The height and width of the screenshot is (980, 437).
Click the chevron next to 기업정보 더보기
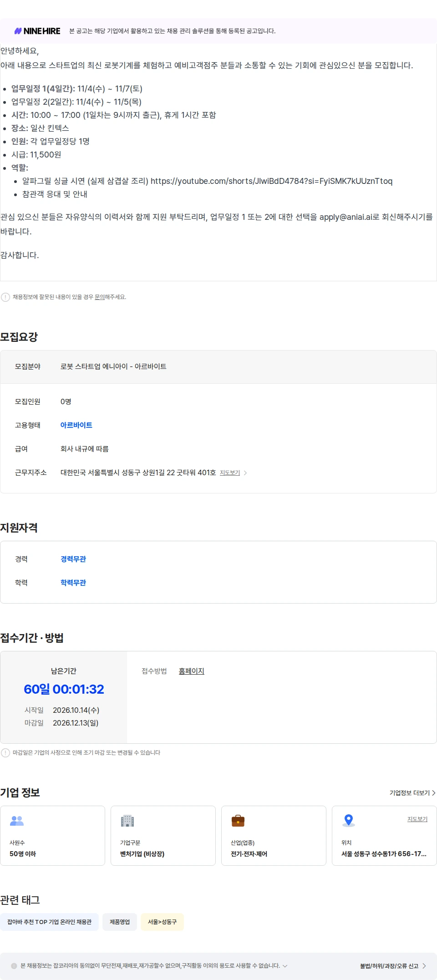433,793
